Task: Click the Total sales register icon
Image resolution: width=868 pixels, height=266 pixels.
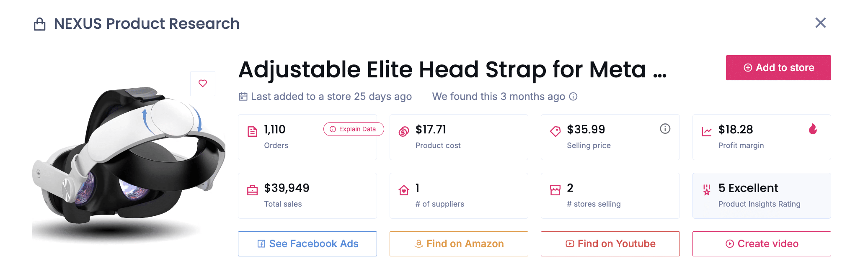Action: click(252, 190)
